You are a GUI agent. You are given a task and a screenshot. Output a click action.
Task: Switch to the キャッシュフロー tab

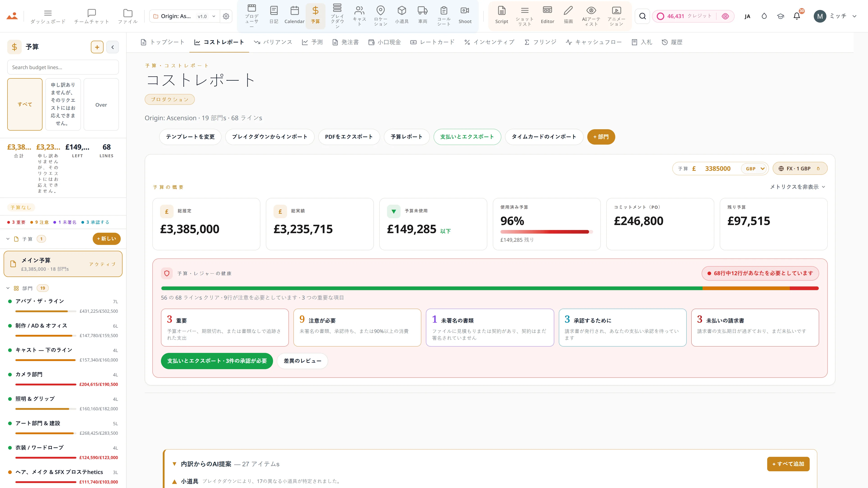tap(594, 42)
